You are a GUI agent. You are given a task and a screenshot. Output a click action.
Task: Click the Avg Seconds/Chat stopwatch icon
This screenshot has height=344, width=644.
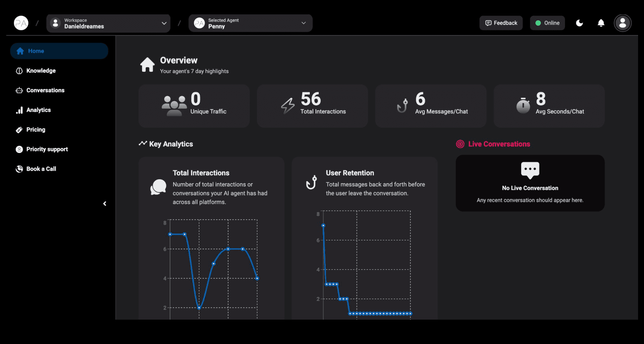coord(523,106)
